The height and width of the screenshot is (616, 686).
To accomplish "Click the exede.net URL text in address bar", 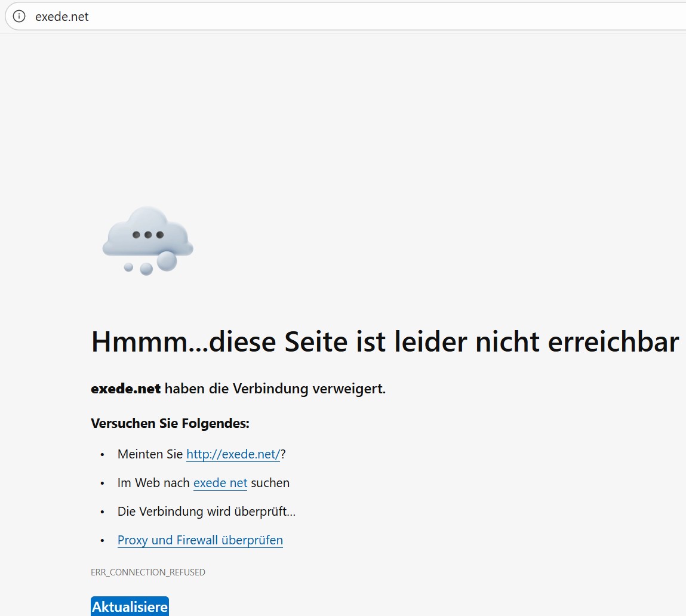I will coord(62,17).
